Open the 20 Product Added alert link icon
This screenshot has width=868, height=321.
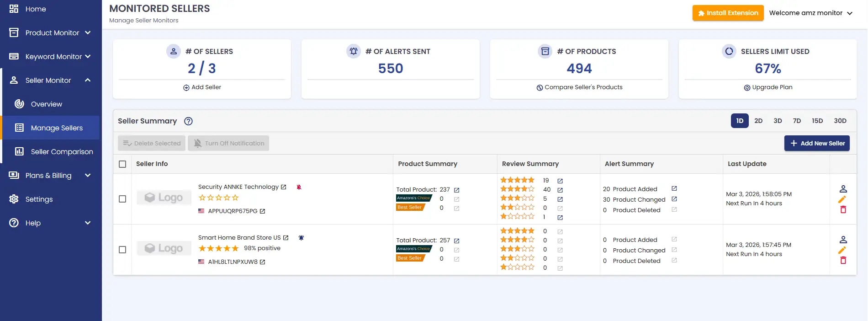pyautogui.click(x=674, y=188)
